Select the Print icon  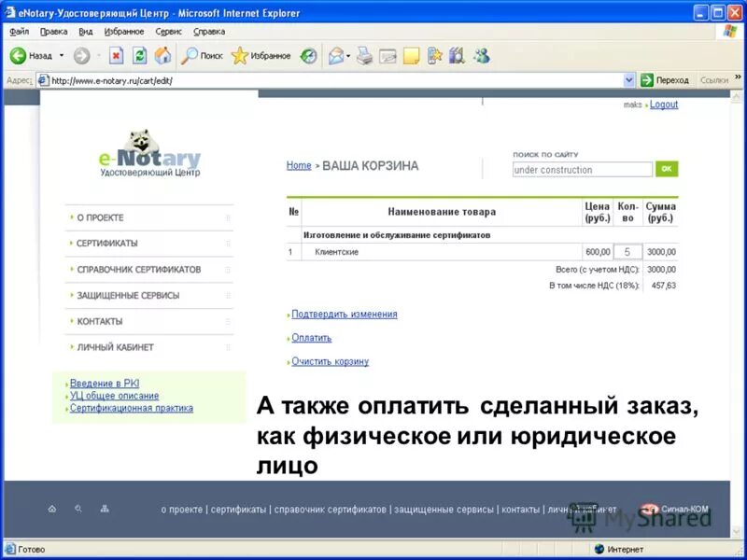(363, 55)
